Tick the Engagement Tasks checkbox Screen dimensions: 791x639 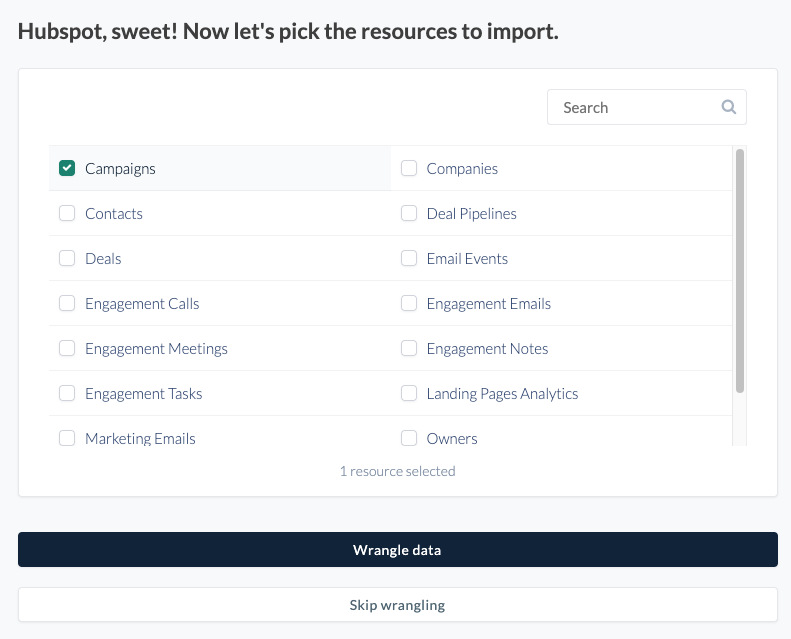click(x=67, y=393)
